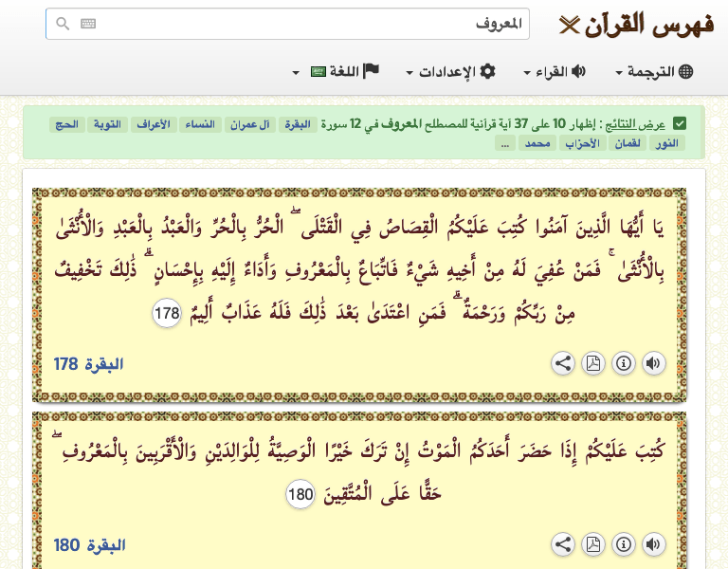Click the search magnifier icon

click(x=63, y=25)
